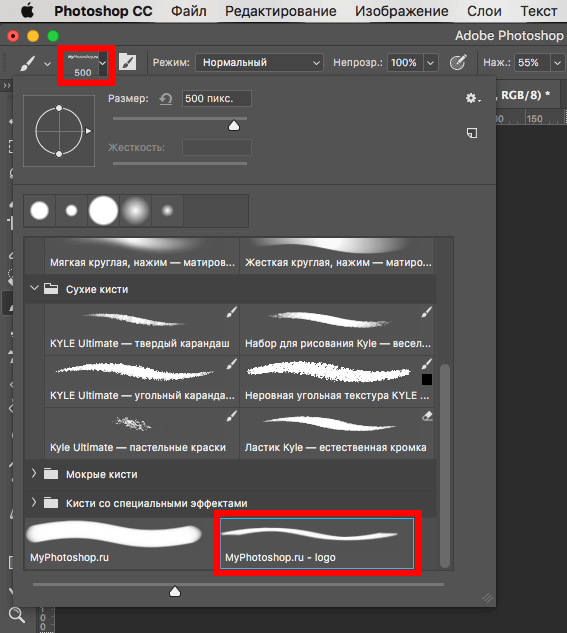
Task: Select the MyPhotoshop.ru - logo brush
Action: (x=317, y=543)
